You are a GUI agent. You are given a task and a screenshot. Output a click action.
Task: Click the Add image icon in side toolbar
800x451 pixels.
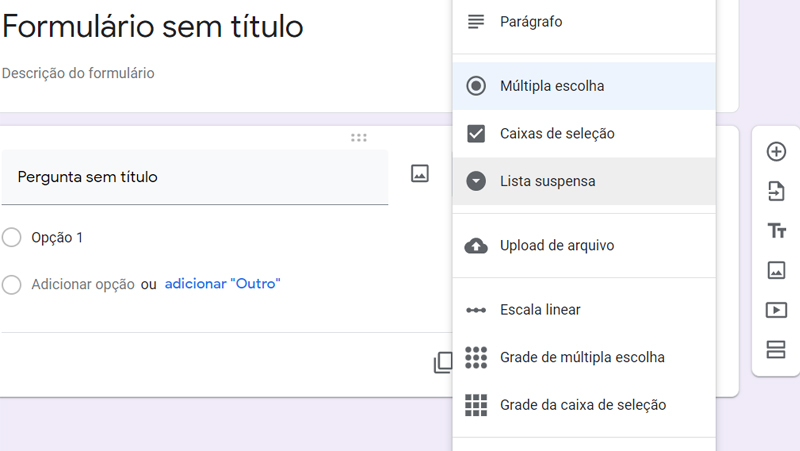point(776,270)
